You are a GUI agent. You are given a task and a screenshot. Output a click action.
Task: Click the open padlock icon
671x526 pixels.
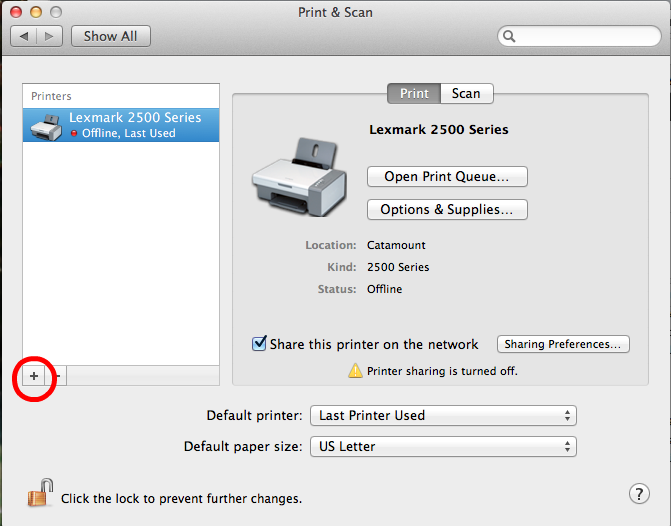[41, 493]
